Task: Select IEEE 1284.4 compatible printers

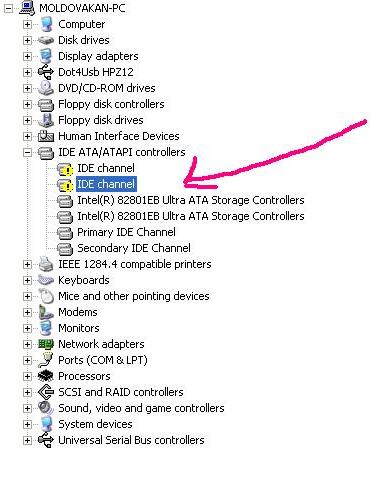Action: tap(135, 264)
